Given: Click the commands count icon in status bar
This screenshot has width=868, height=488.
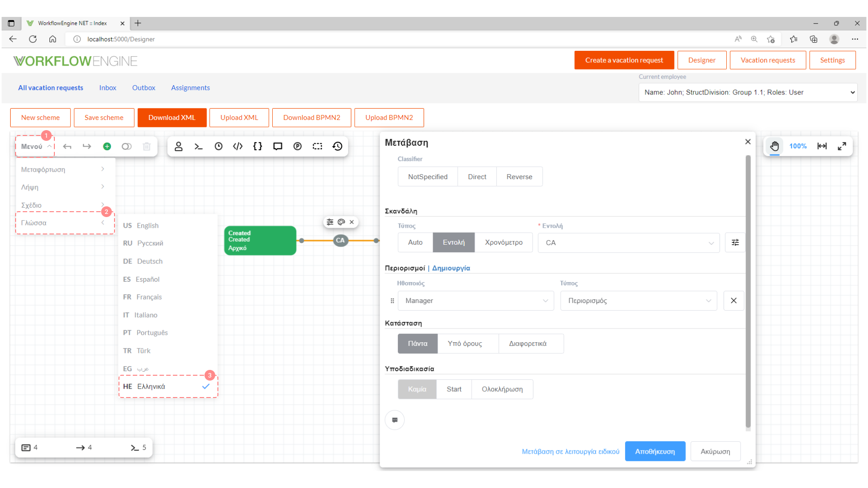Looking at the screenshot, I should pyautogui.click(x=135, y=447).
